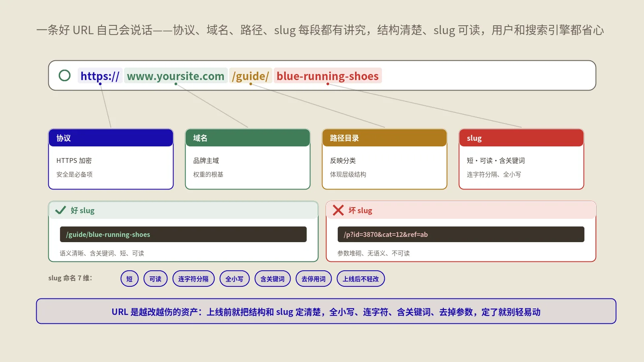Click the text 体现层级结构
The height and width of the screenshot is (362, 644).
[x=348, y=174]
